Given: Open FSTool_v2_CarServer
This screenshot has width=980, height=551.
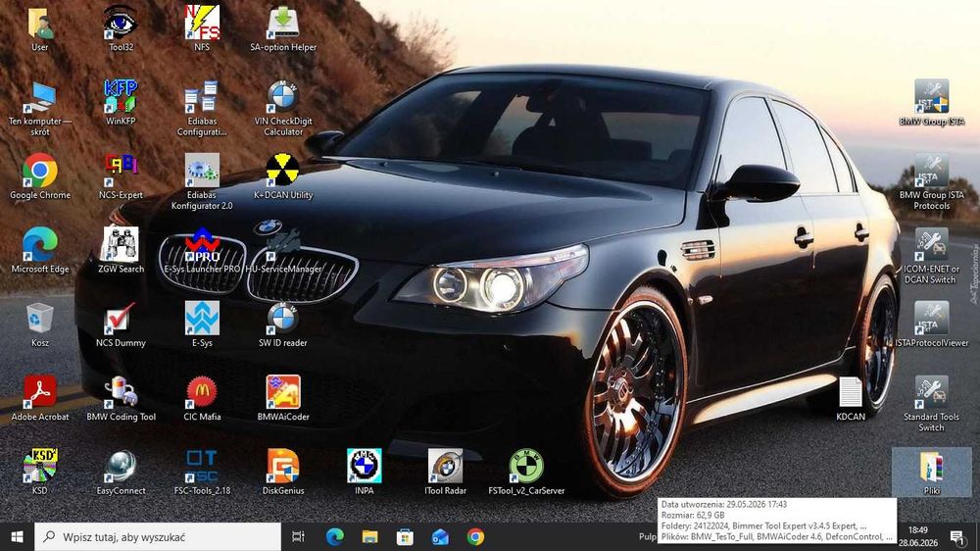Looking at the screenshot, I should (526, 473).
